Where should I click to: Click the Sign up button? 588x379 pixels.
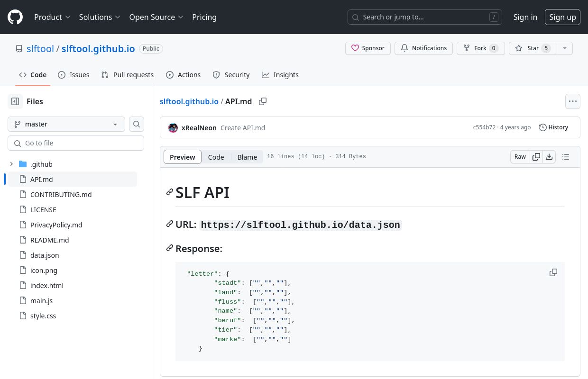coord(562,17)
